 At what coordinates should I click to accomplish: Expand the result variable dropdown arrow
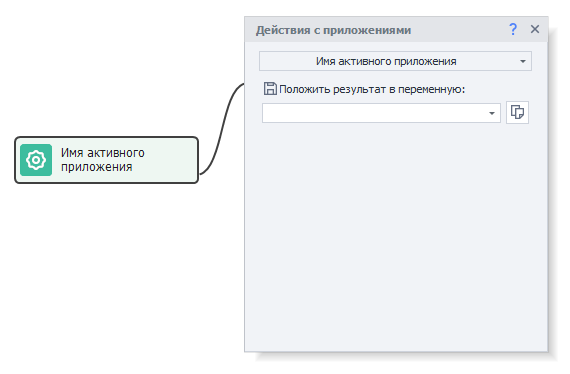click(x=492, y=113)
